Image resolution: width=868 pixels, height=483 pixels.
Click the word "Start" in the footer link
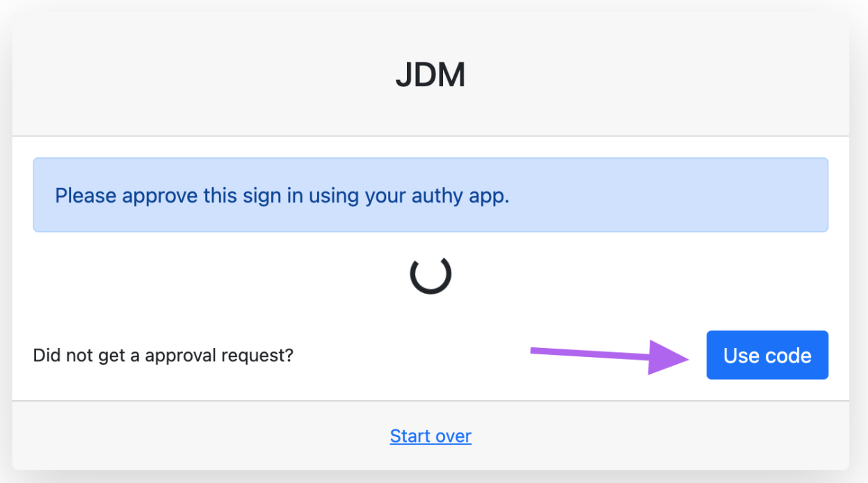[410, 436]
